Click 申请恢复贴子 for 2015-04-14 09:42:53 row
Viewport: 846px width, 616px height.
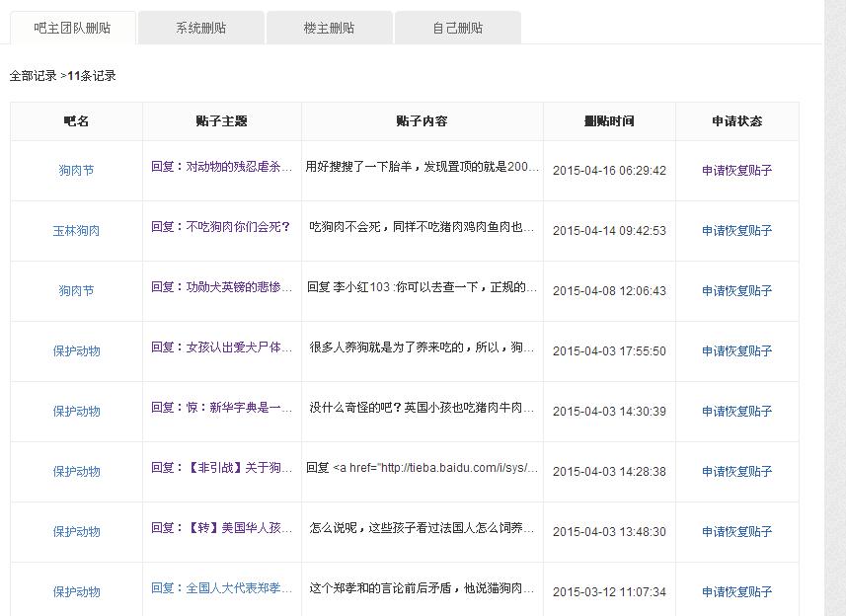click(737, 231)
